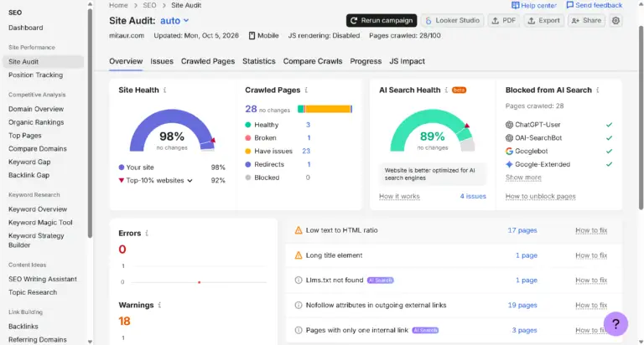Image resolution: width=644 pixels, height=345 pixels.
Task: Click How to fix for Llms.txt not found
Action: pyautogui.click(x=591, y=281)
